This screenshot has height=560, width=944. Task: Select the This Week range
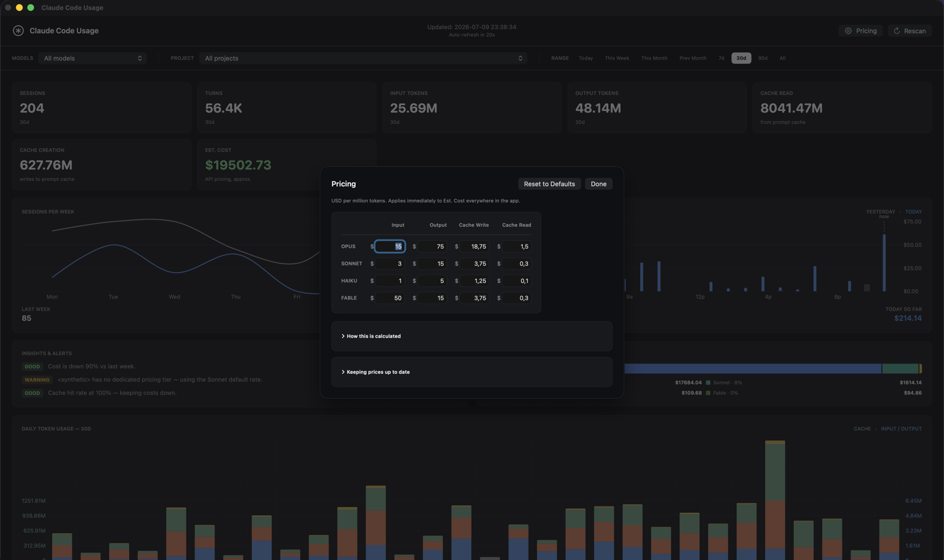point(617,58)
